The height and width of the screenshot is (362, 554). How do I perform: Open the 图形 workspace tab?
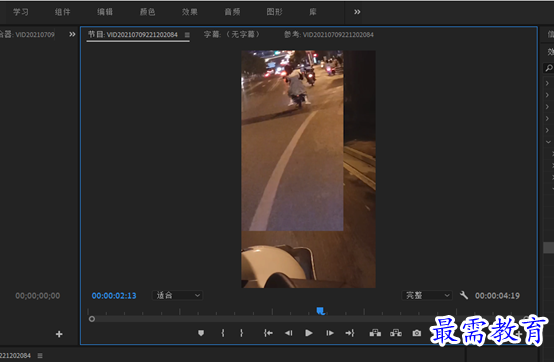[275, 12]
